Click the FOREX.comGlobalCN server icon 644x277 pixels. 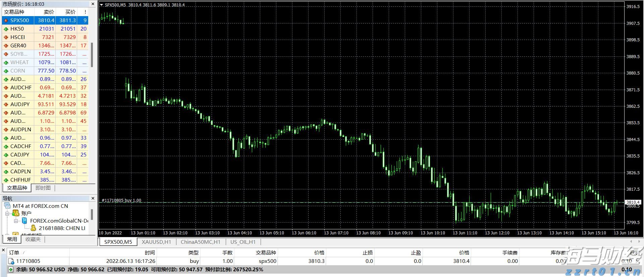click(x=24, y=221)
